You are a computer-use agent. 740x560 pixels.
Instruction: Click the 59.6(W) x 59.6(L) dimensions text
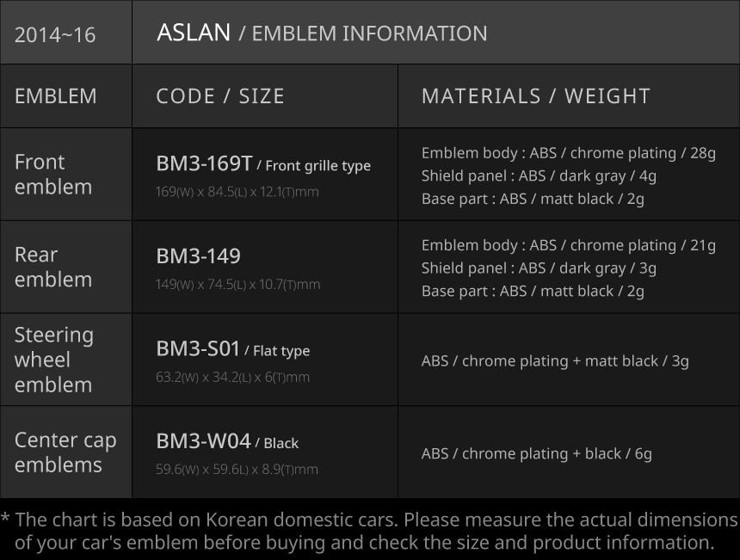click(237, 470)
